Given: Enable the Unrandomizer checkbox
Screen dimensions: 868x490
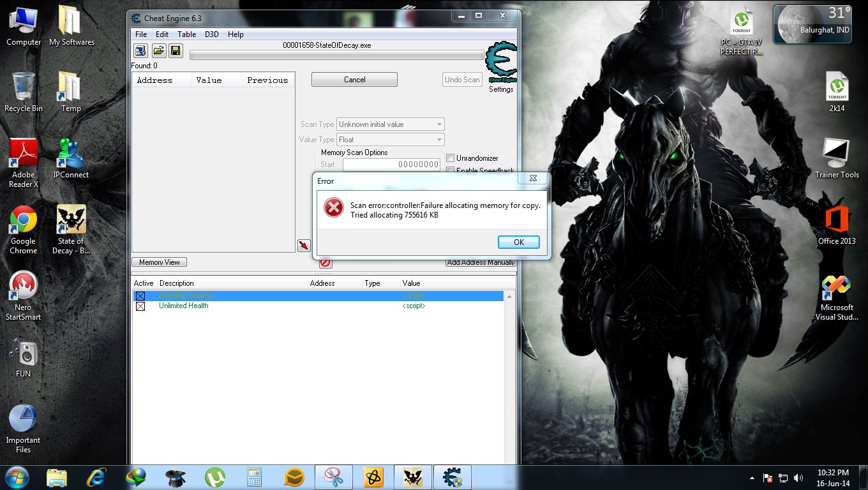Looking at the screenshot, I should click(451, 158).
